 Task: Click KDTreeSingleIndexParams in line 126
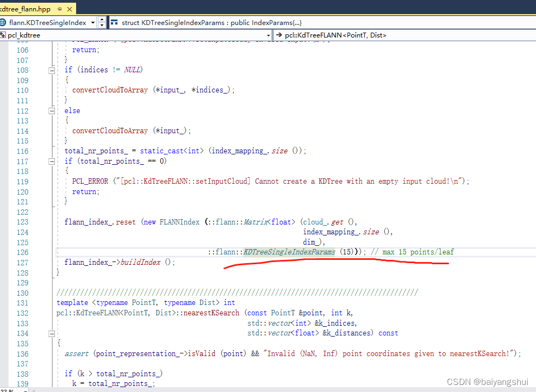pyautogui.click(x=289, y=252)
